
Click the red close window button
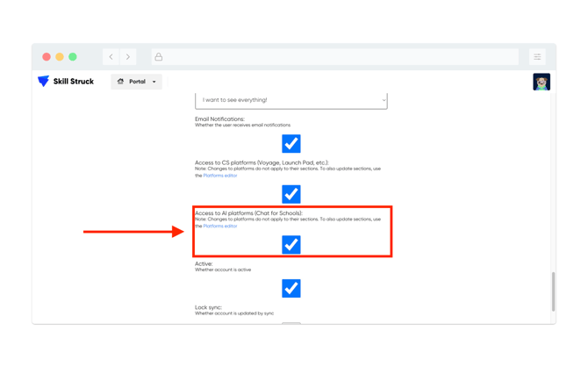click(47, 57)
